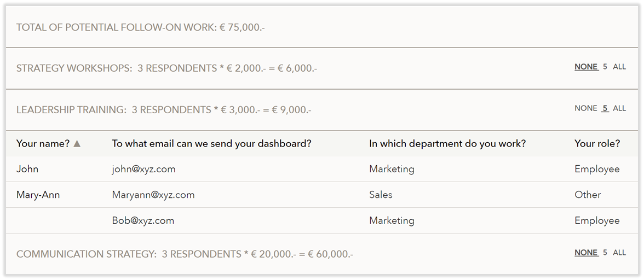The image size is (644, 280).
Task: Show ALL respondents for Communication Strategy
Action: pos(619,253)
